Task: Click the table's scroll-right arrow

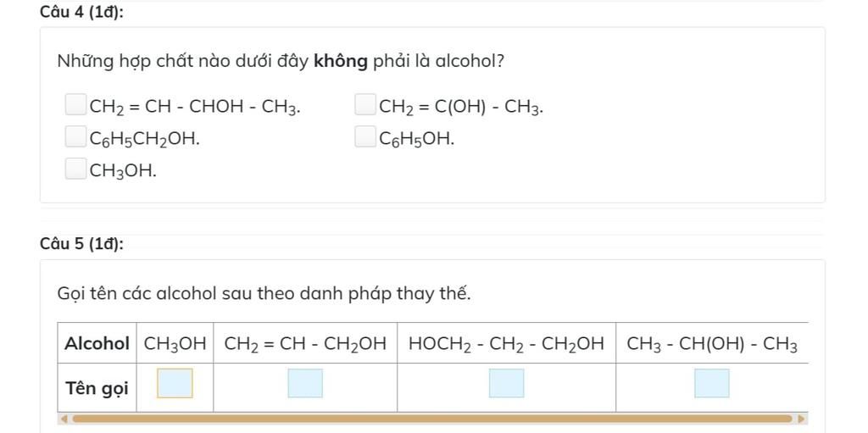Action: pyautogui.click(x=801, y=418)
